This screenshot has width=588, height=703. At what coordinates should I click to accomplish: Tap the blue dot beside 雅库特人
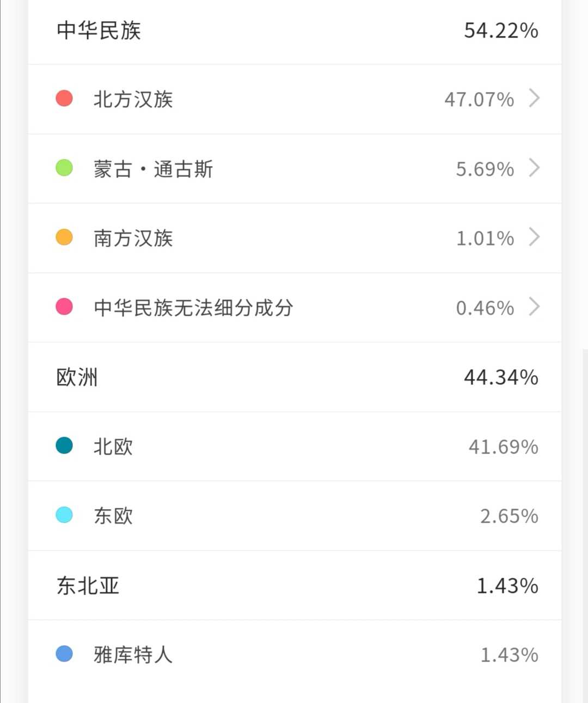64,653
